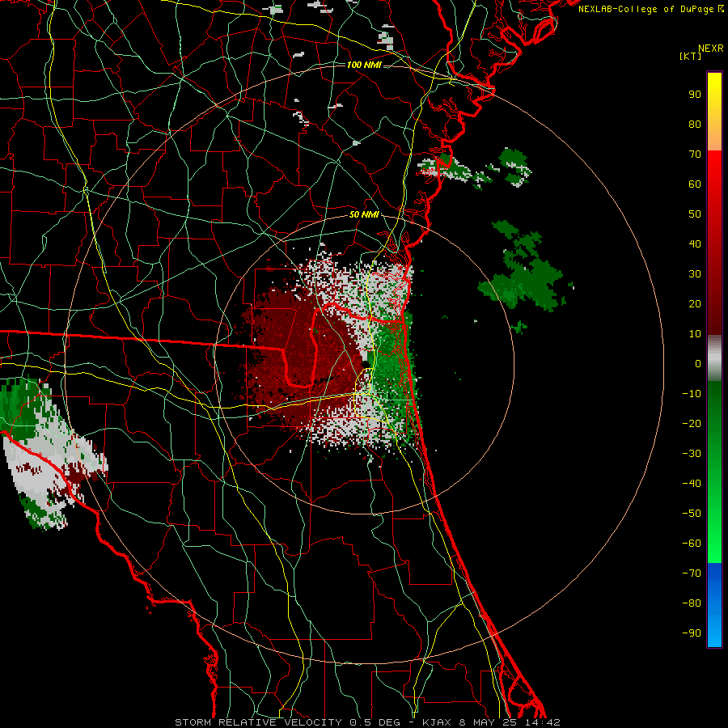Select the -50 value on the velocity scale
728x728 pixels.
(692, 514)
